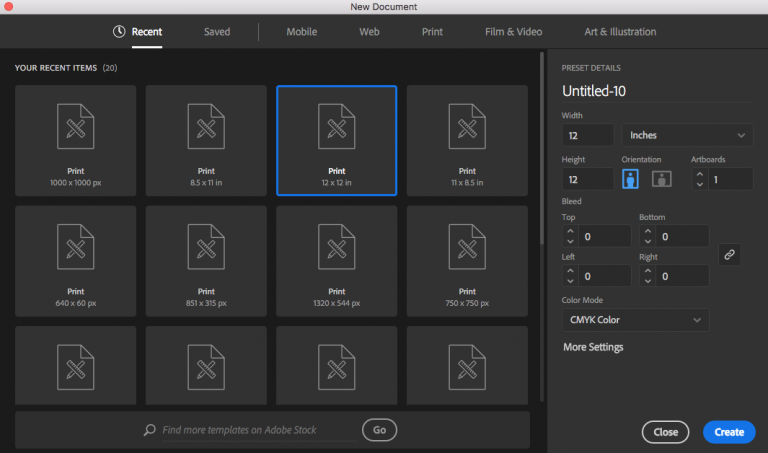Click the Artboards number field

point(730,179)
